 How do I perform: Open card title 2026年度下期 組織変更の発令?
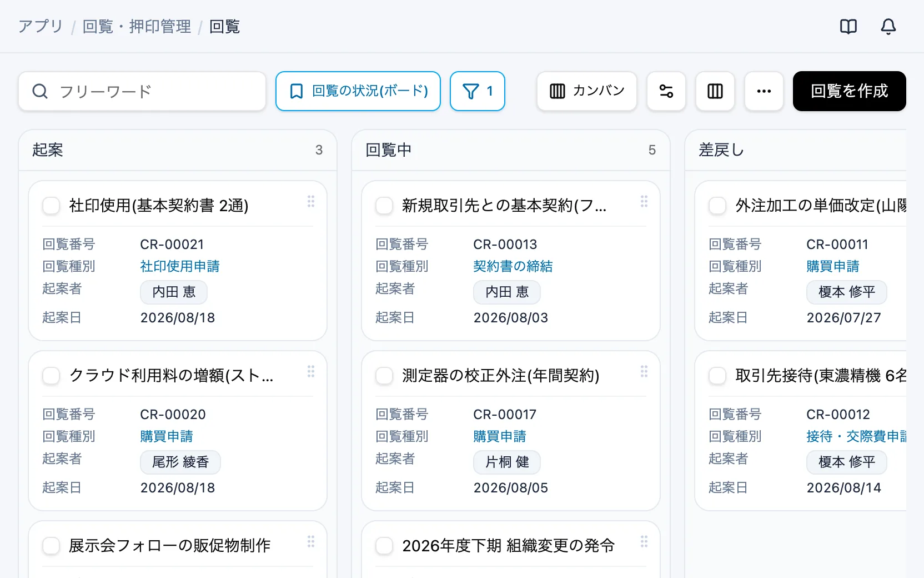pyautogui.click(x=509, y=546)
